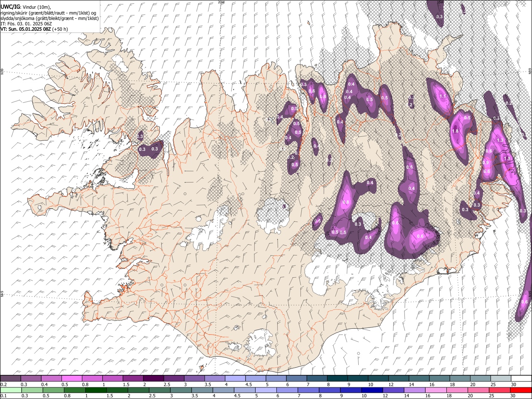The width and height of the screenshot is (532, 399).
Task: Click the pale grey snow swatch, 25 to 30
Action: [501, 378]
